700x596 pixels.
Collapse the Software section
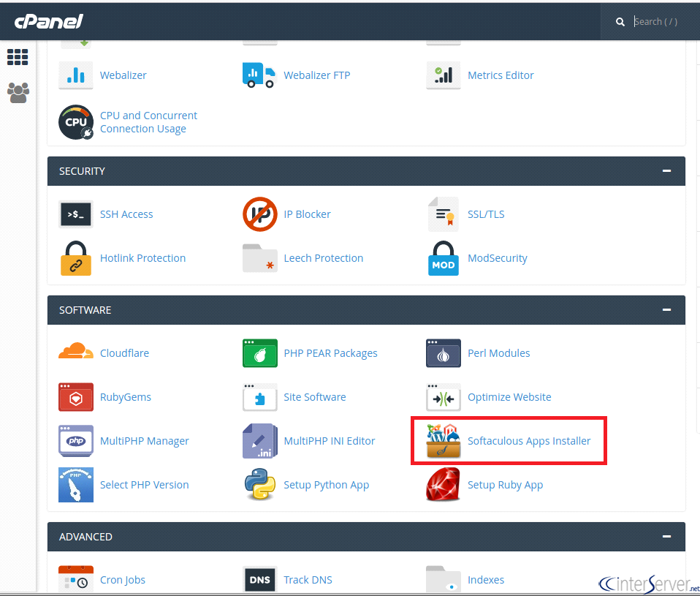(x=666, y=309)
